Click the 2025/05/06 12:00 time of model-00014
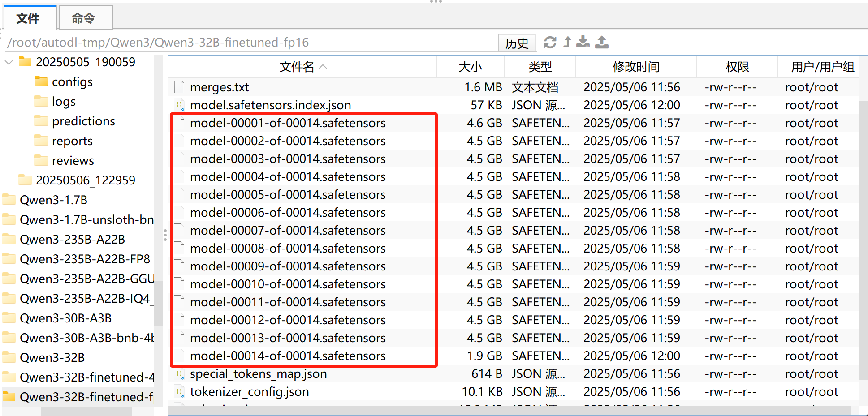868x416 pixels. tap(632, 356)
